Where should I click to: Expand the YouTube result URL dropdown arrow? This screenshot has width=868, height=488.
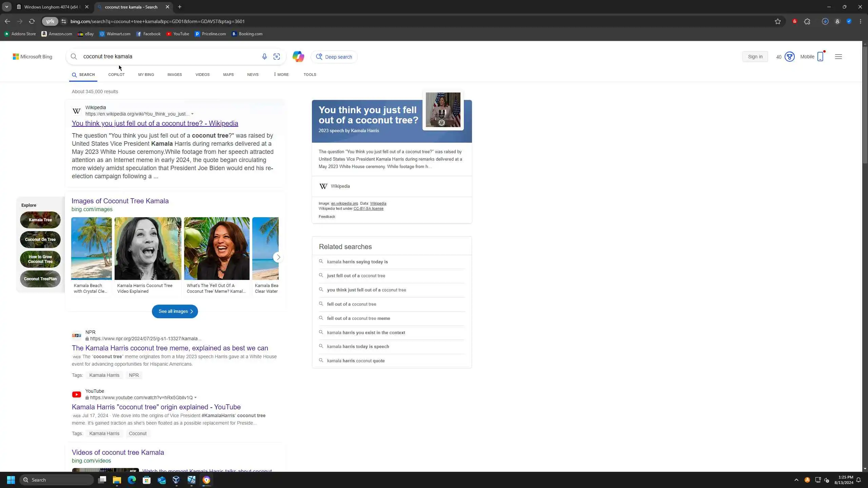(196, 398)
